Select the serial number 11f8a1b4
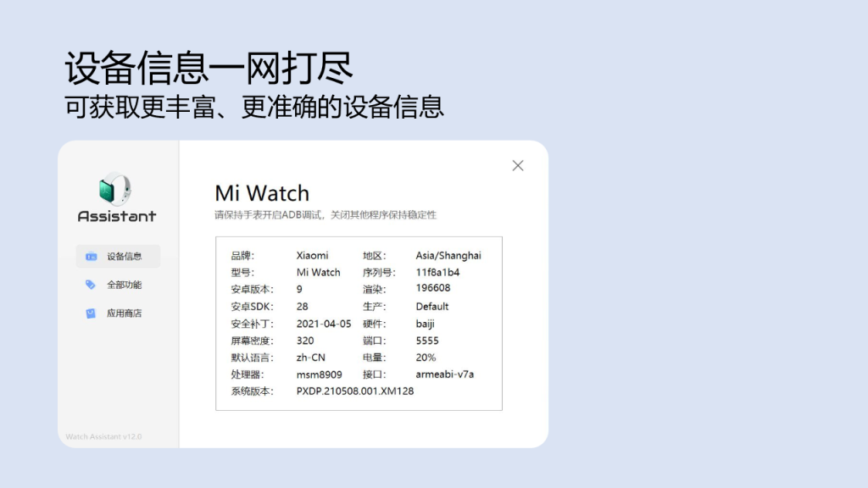The width and height of the screenshot is (868, 488). [437, 273]
